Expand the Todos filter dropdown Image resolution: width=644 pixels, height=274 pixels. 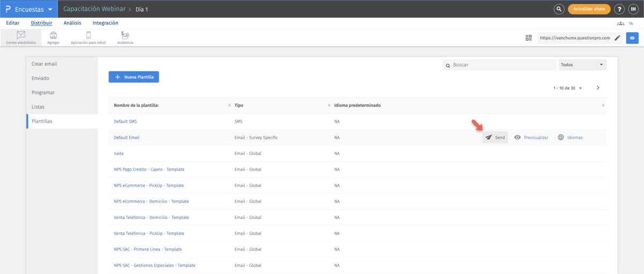coord(582,64)
